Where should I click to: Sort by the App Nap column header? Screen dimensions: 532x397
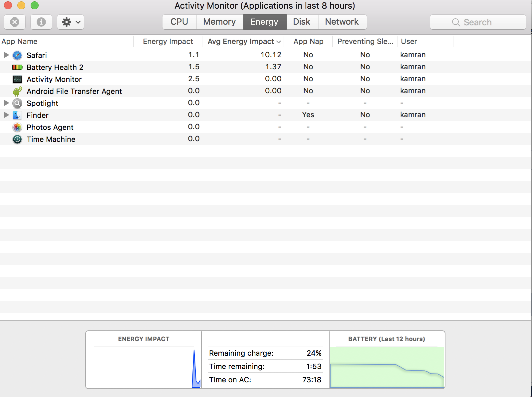click(x=308, y=42)
